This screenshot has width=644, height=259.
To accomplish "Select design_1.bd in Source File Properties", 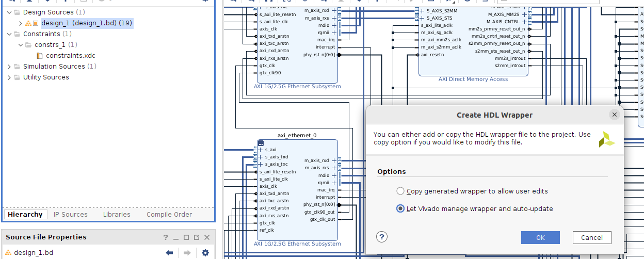I will pos(34,253).
